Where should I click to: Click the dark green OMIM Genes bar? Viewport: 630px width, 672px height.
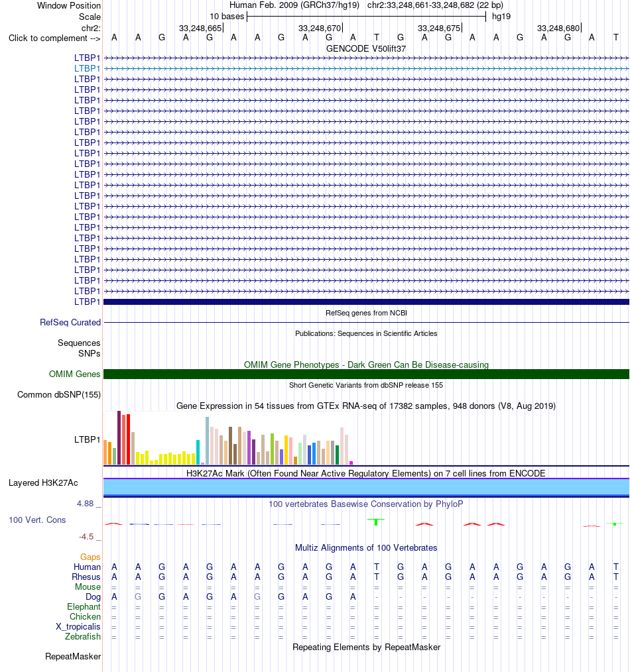point(366,374)
